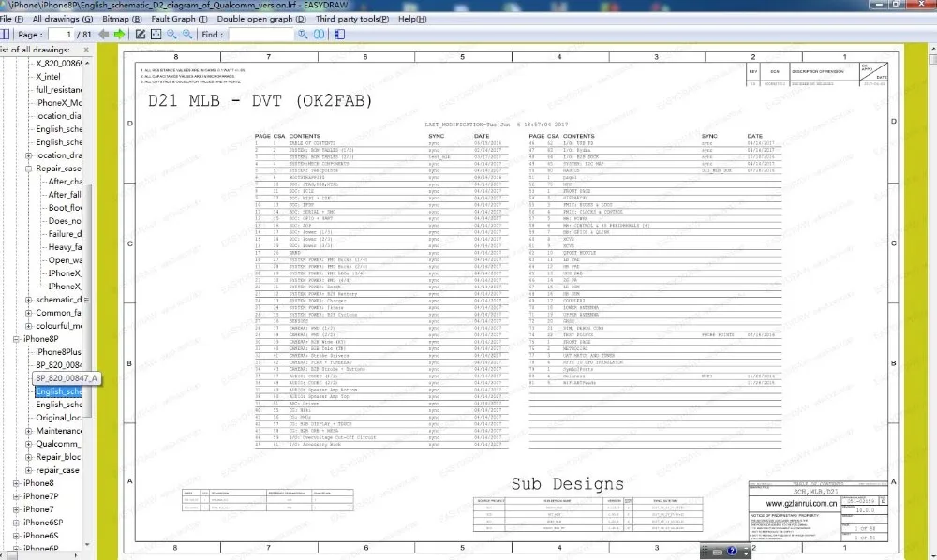
Task: Click the 'D21 MLB - DVT (OK2FAB)' title
Action: [x=260, y=100]
